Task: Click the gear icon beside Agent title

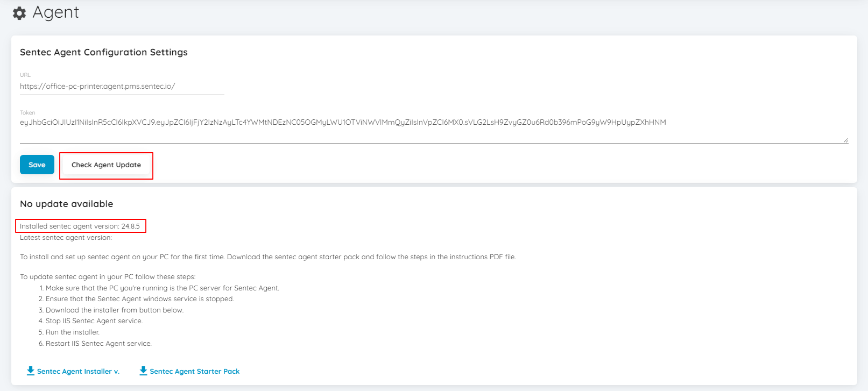Action: (19, 13)
